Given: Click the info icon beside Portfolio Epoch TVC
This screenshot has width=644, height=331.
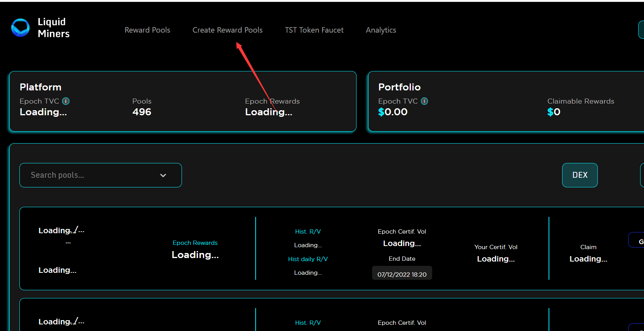Looking at the screenshot, I should (x=424, y=101).
